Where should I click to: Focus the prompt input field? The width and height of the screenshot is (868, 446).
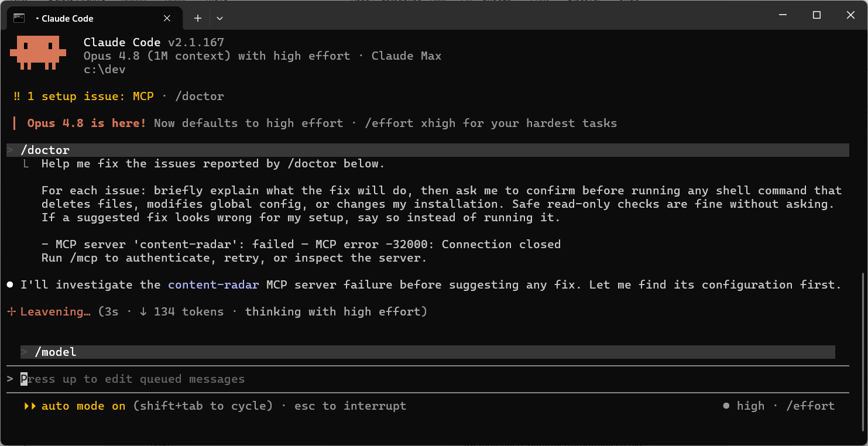click(428, 379)
